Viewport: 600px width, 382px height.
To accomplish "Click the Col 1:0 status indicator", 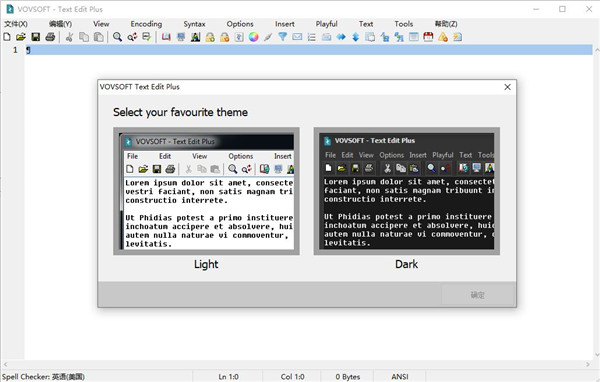I will [x=292, y=377].
